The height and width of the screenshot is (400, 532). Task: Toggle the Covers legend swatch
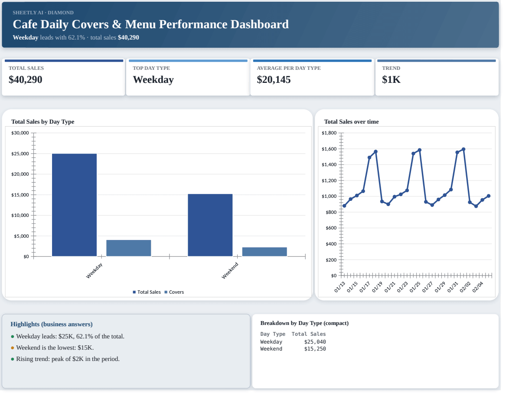click(x=166, y=292)
